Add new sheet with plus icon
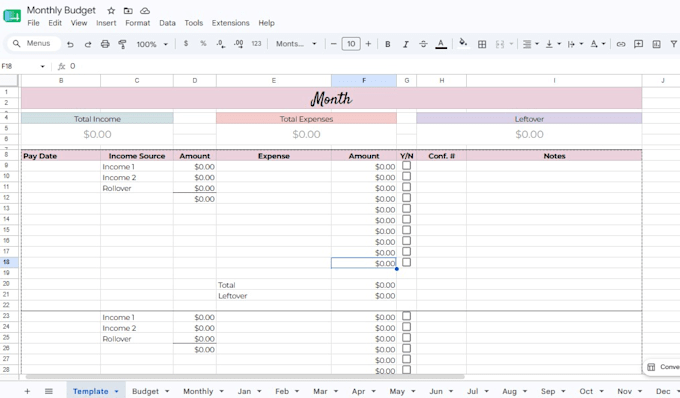 pos(27,391)
